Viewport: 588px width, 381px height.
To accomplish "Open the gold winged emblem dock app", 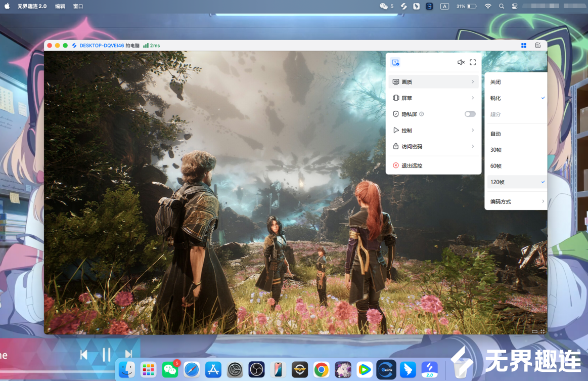I will pos(300,370).
